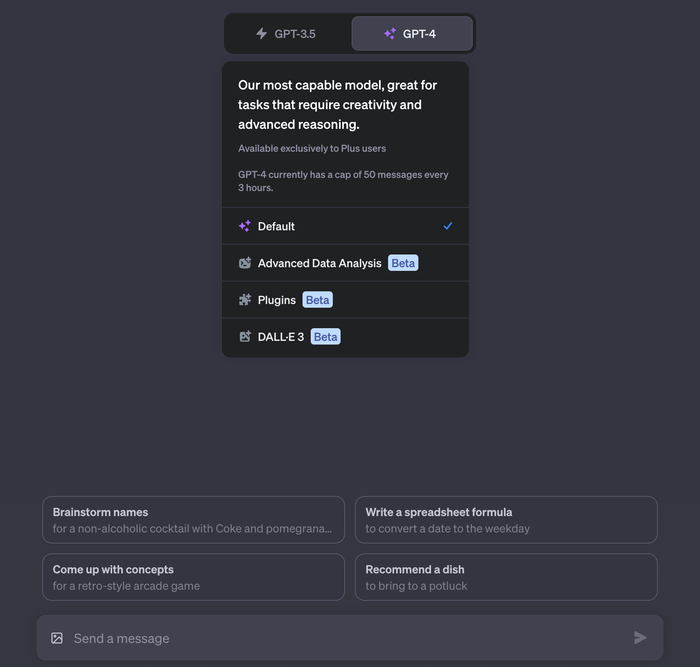Click the Plugins puzzle piece icon
Screen dimensions: 700x667
click(245, 300)
